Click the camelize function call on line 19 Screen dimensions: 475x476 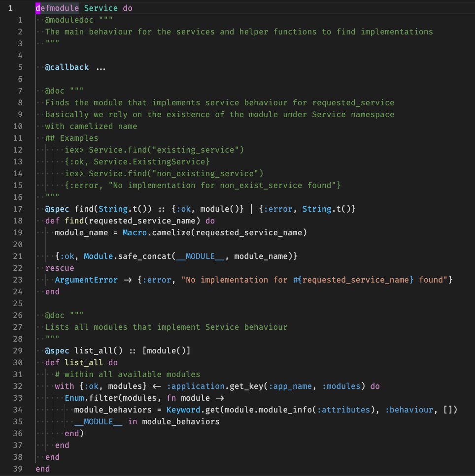tap(171, 232)
